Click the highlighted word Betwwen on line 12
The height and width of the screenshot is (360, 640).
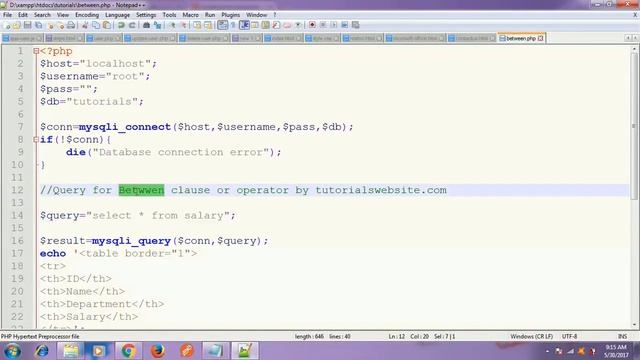(x=141, y=190)
